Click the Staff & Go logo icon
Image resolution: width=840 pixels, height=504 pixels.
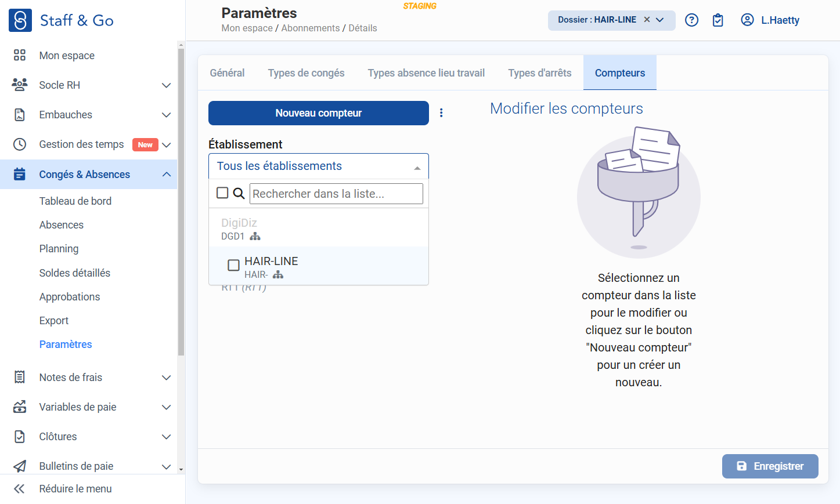(20, 20)
